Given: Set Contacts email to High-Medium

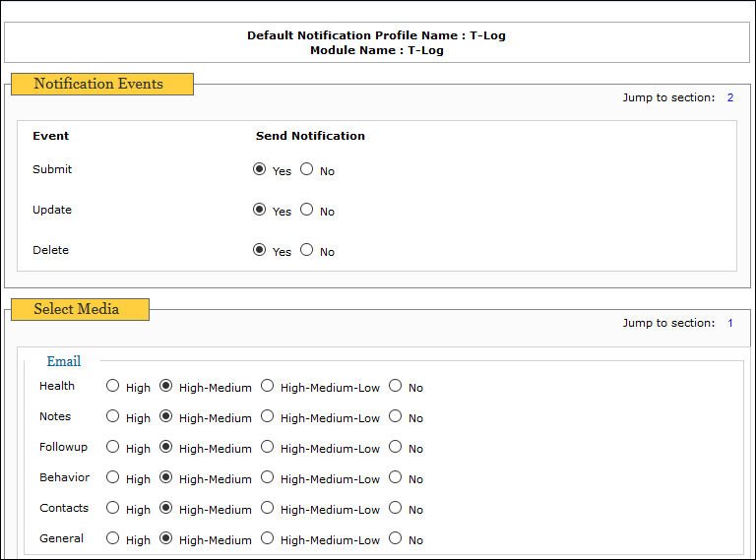Looking at the screenshot, I should pyautogui.click(x=165, y=508).
